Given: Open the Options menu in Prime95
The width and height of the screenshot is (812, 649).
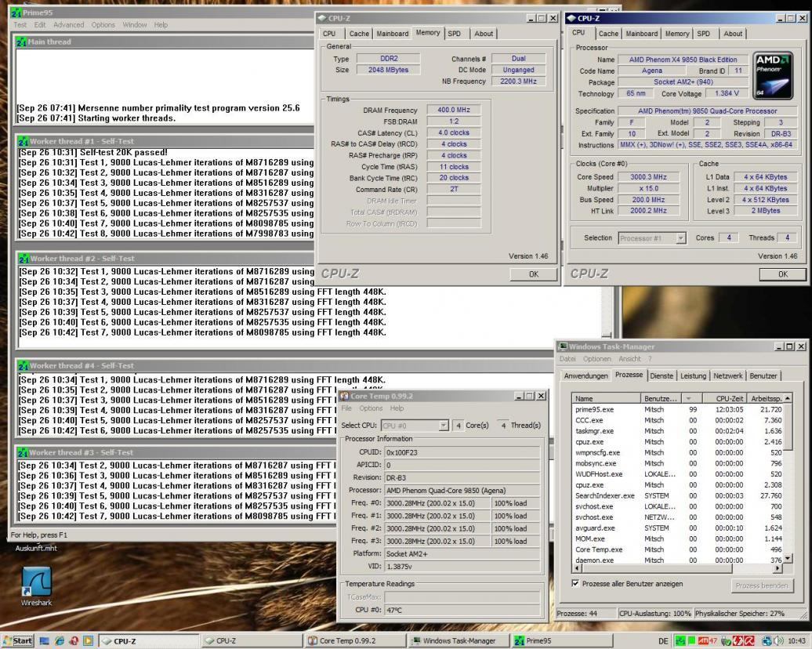Looking at the screenshot, I should pos(103,25).
